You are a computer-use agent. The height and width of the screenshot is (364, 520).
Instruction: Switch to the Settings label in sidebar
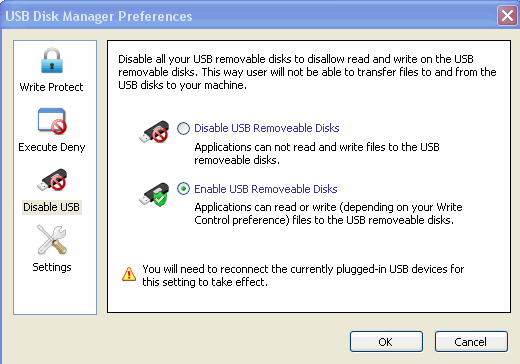tap(52, 267)
